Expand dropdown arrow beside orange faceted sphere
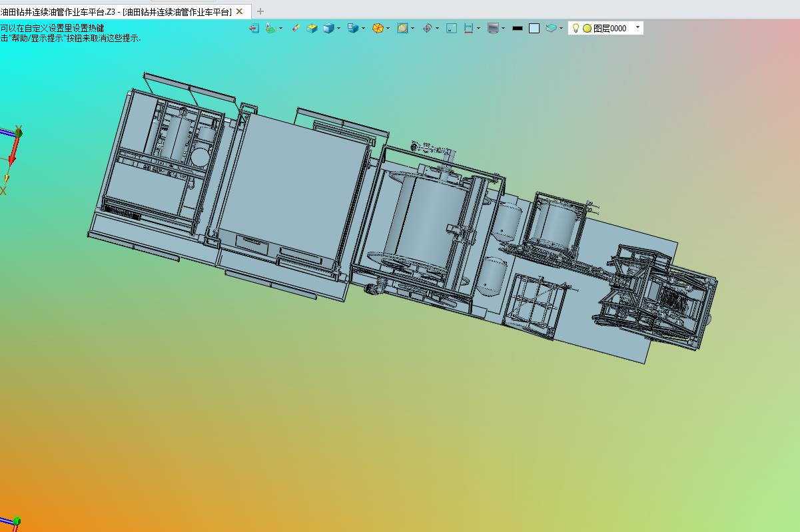This screenshot has width=800, height=532. [x=388, y=29]
